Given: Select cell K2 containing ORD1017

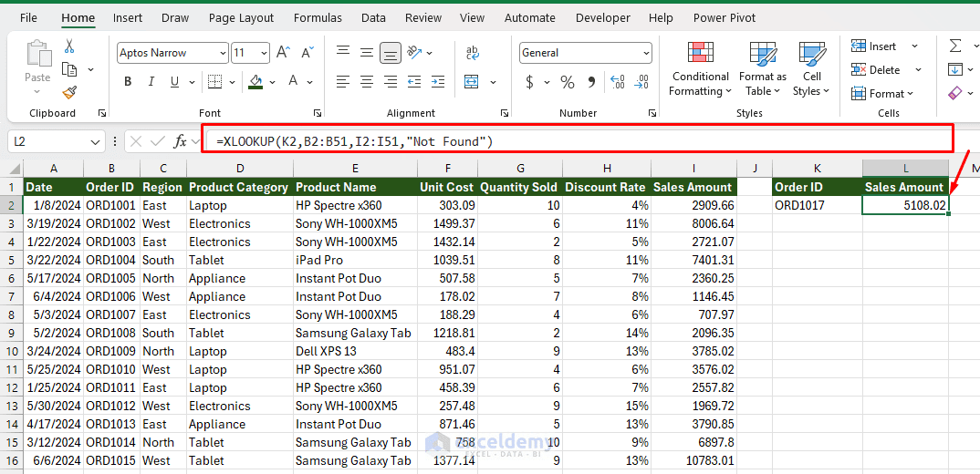Looking at the screenshot, I should click(x=818, y=205).
